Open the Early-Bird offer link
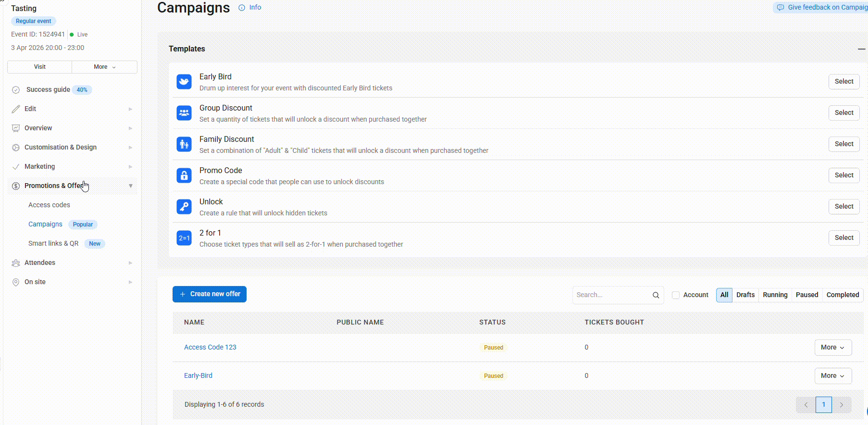Viewport: 868px width, 425px height. point(198,376)
